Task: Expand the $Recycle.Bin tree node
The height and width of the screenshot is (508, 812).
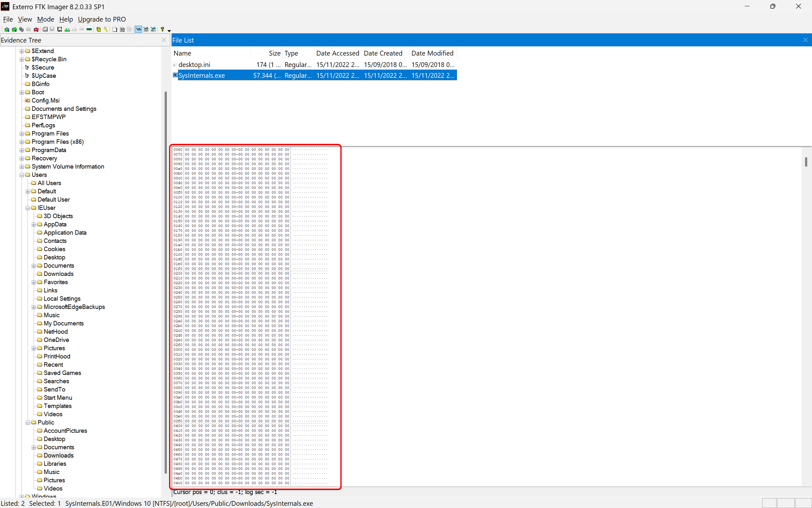Action: point(22,59)
